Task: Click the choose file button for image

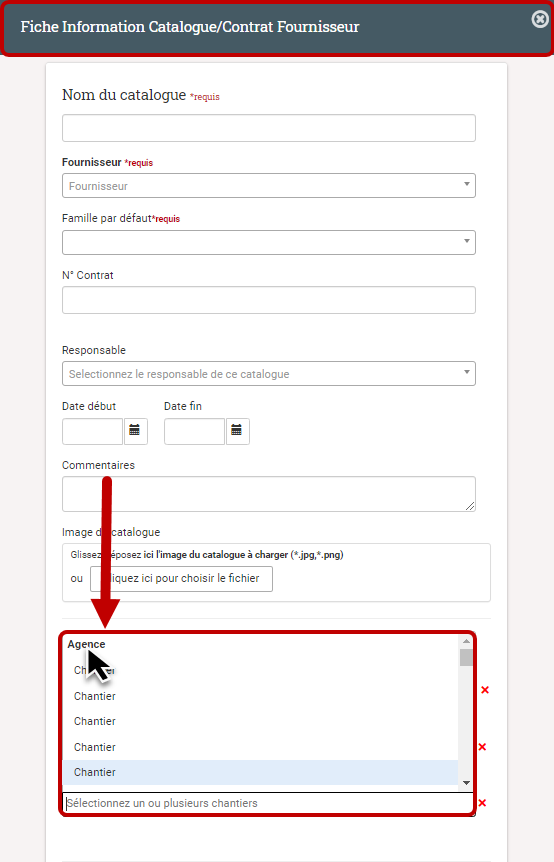Action: pyautogui.click(x=181, y=579)
